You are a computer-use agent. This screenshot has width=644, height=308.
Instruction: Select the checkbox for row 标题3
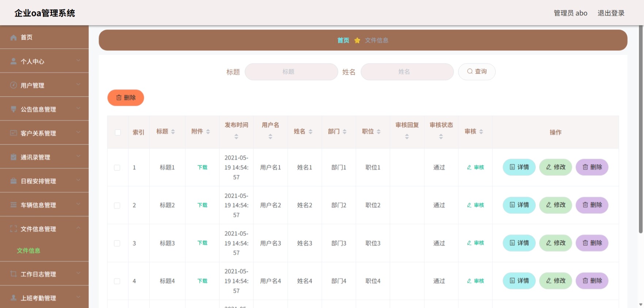pos(117,243)
